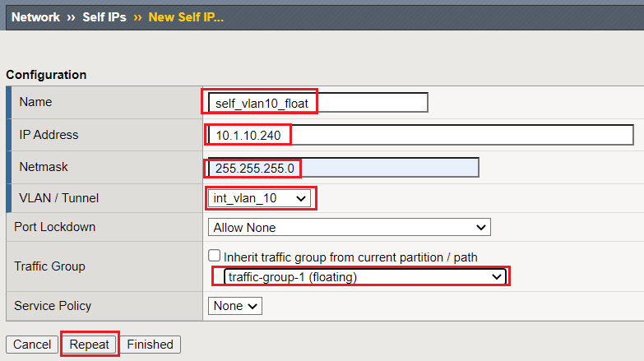The image size is (644, 361).
Task: Click the Network breadcrumb link
Action: pyautogui.click(x=35, y=17)
